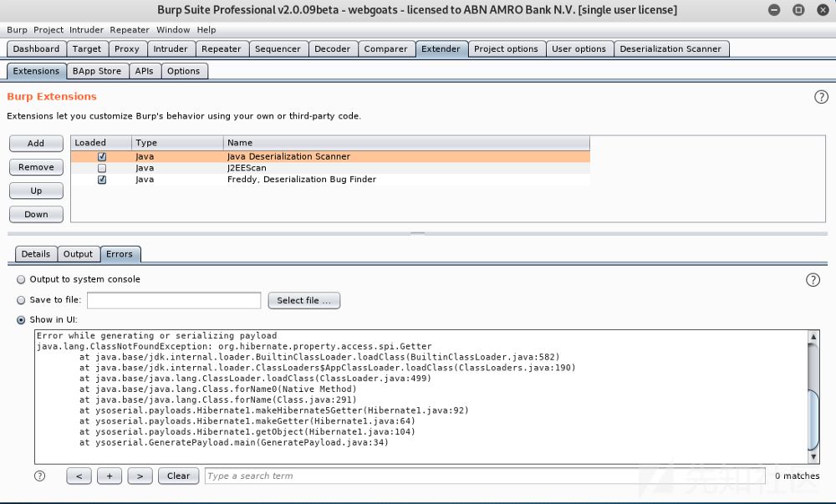Open the BApp Store sub-tab

[97, 71]
